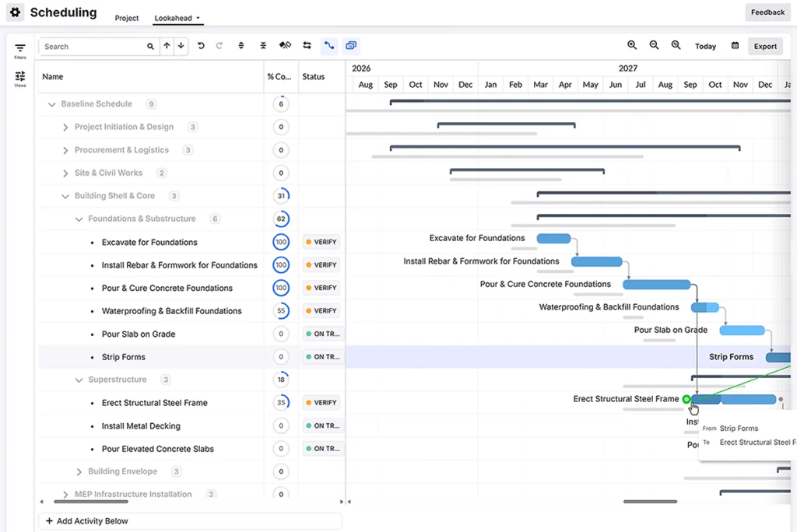Collapse the Superstructure group

(x=79, y=380)
